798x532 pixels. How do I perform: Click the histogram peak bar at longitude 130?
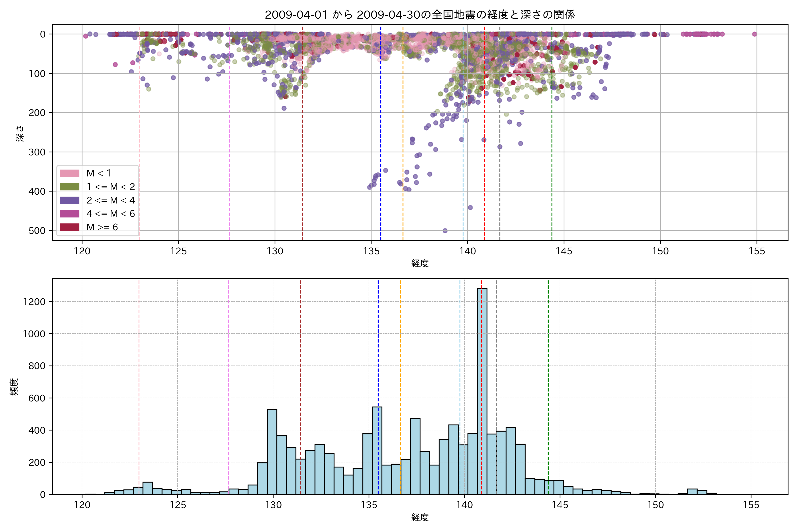tap(272, 451)
